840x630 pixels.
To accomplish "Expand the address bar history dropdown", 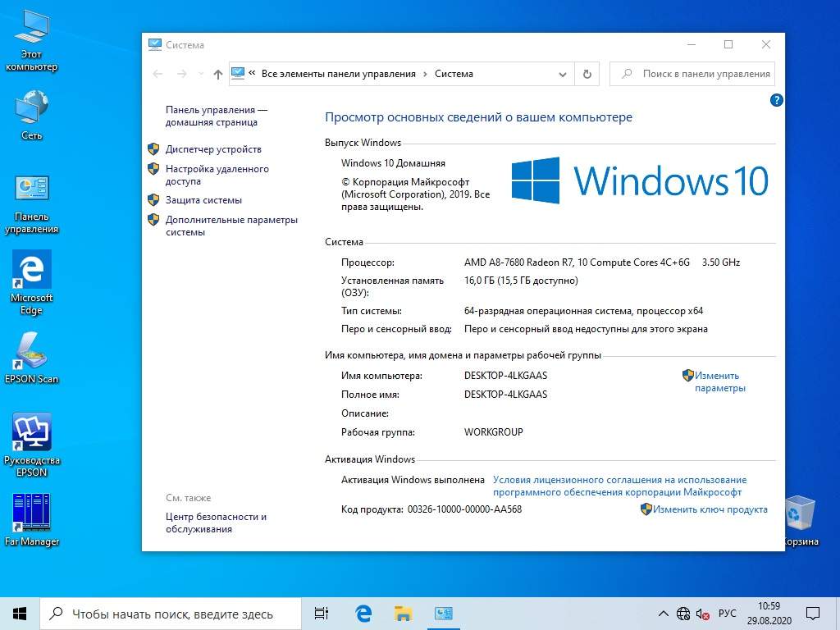I will click(x=563, y=75).
